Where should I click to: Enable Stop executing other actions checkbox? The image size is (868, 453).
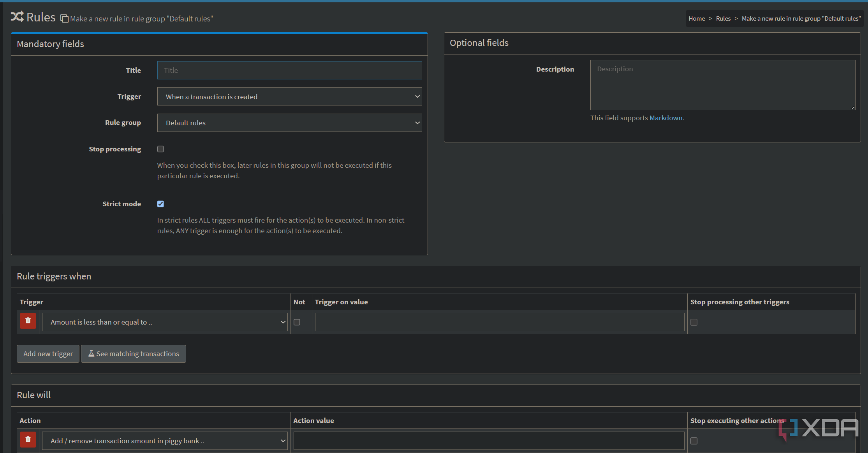point(694,441)
